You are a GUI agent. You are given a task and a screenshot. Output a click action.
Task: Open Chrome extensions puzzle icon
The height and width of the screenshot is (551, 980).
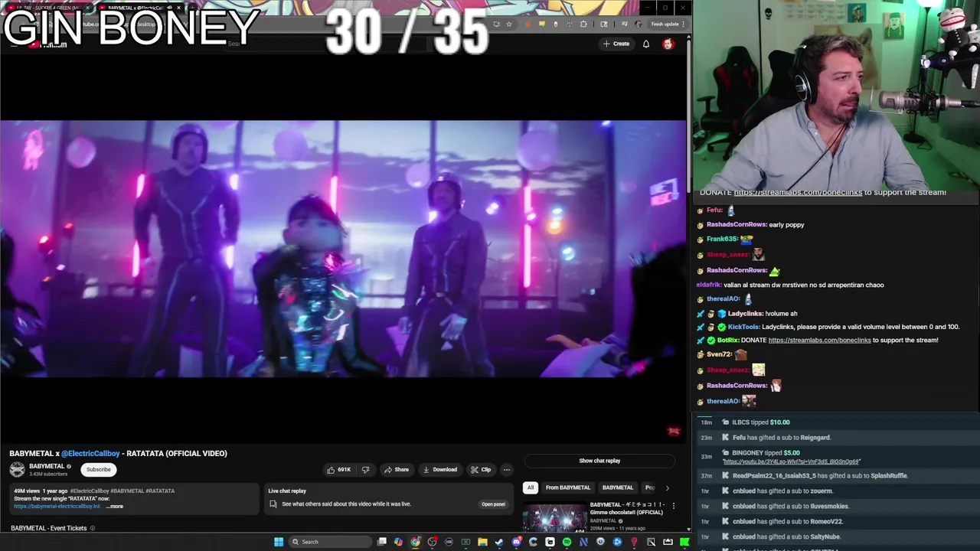[x=583, y=24]
